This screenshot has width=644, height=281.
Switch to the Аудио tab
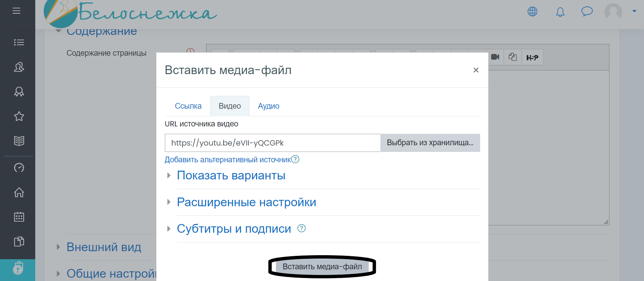tap(268, 106)
